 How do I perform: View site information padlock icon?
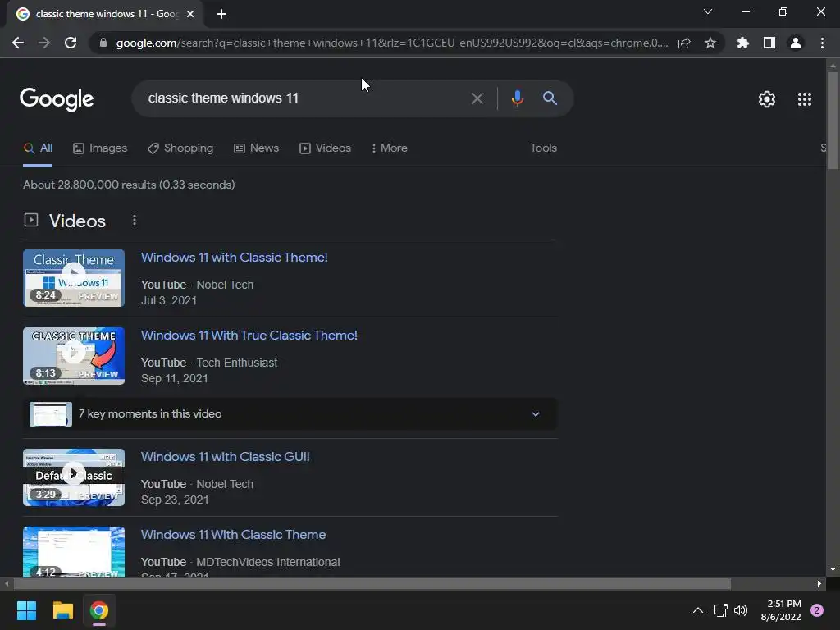pyautogui.click(x=103, y=43)
